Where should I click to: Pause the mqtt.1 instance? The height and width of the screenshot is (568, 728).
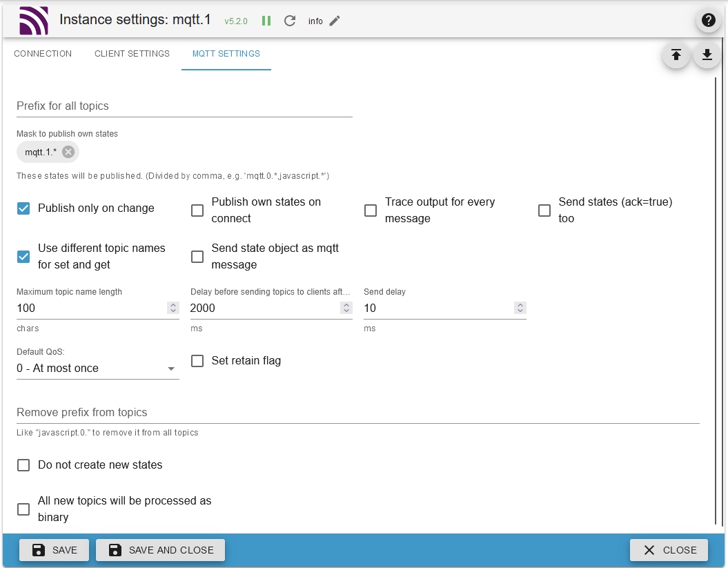click(266, 21)
